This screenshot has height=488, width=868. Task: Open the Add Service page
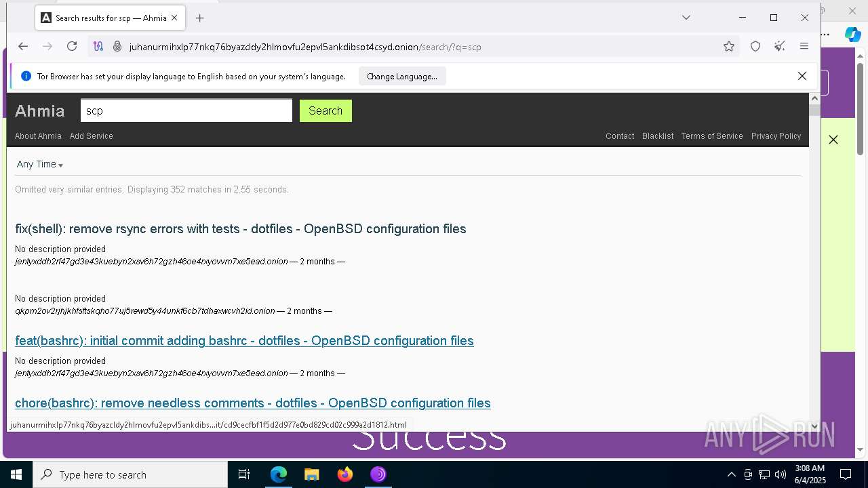pos(92,136)
